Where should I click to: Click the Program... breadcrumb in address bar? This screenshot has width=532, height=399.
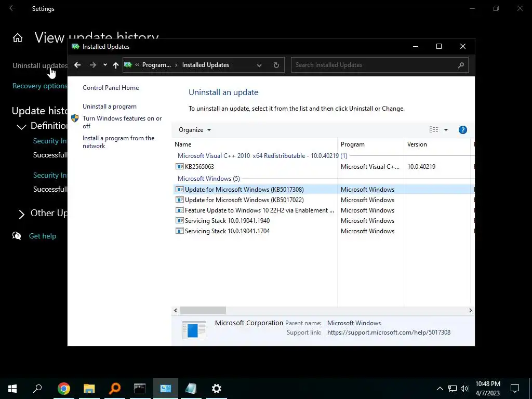156,65
